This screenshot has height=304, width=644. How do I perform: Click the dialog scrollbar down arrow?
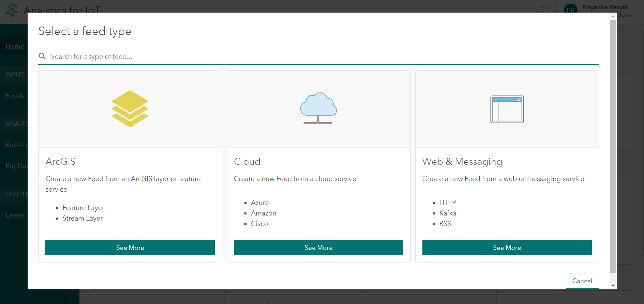613,286
